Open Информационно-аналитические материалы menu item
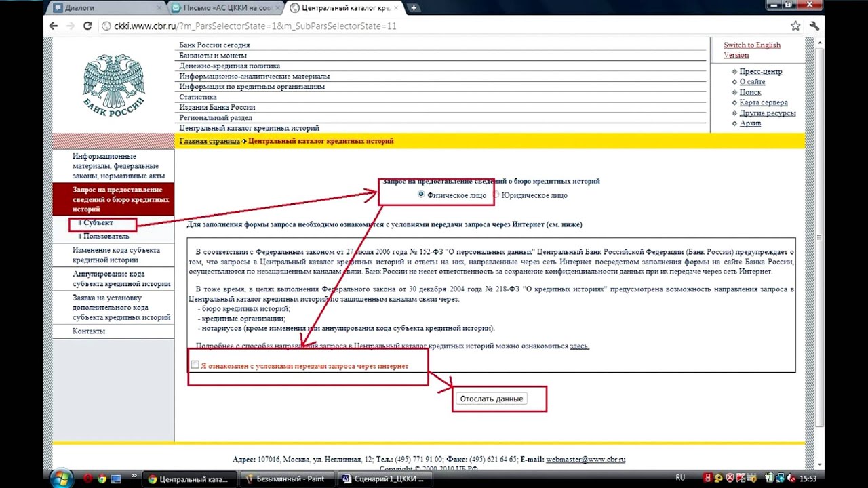Screen dimensions: 868x488 254,77
